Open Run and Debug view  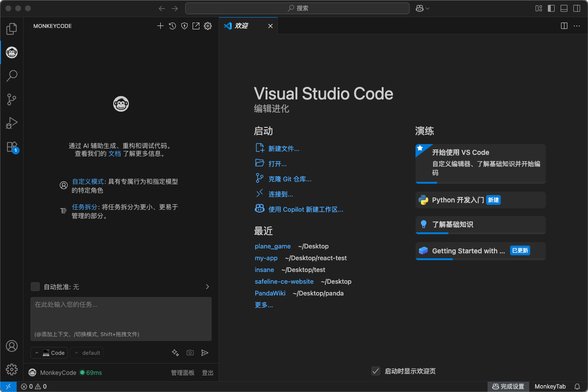point(12,123)
